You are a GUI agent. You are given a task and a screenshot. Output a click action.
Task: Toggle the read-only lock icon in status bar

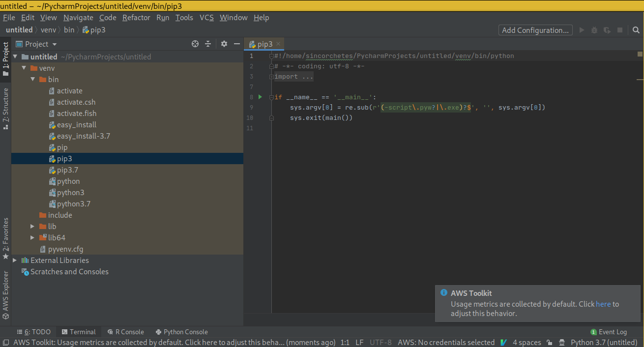tap(549, 343)
